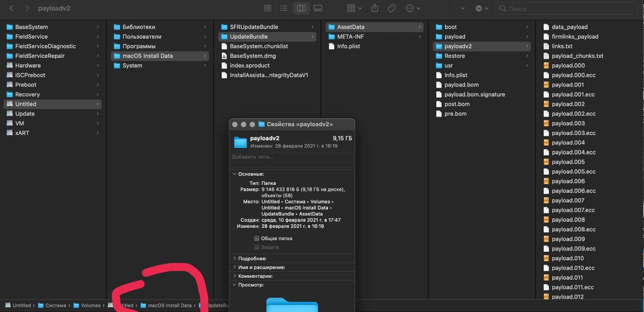The image size is (644, 312).
Task: Expand the Подробнее section
Action: tap(234, 259)
